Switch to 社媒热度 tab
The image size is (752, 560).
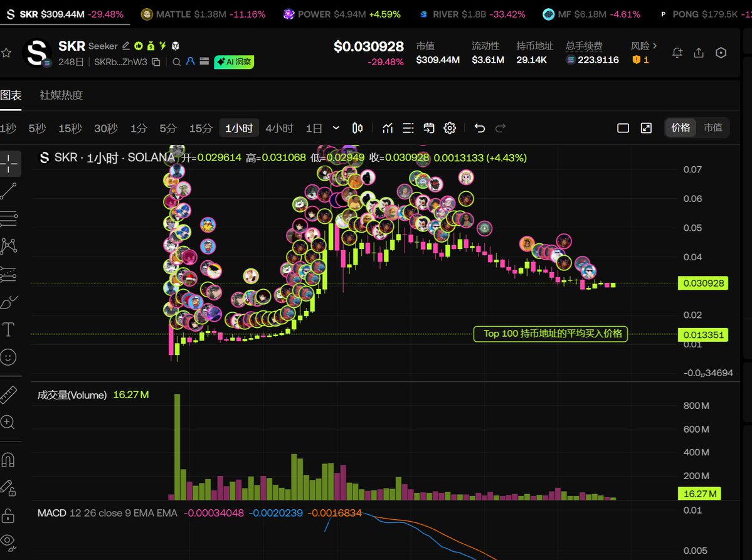[61, 95]
